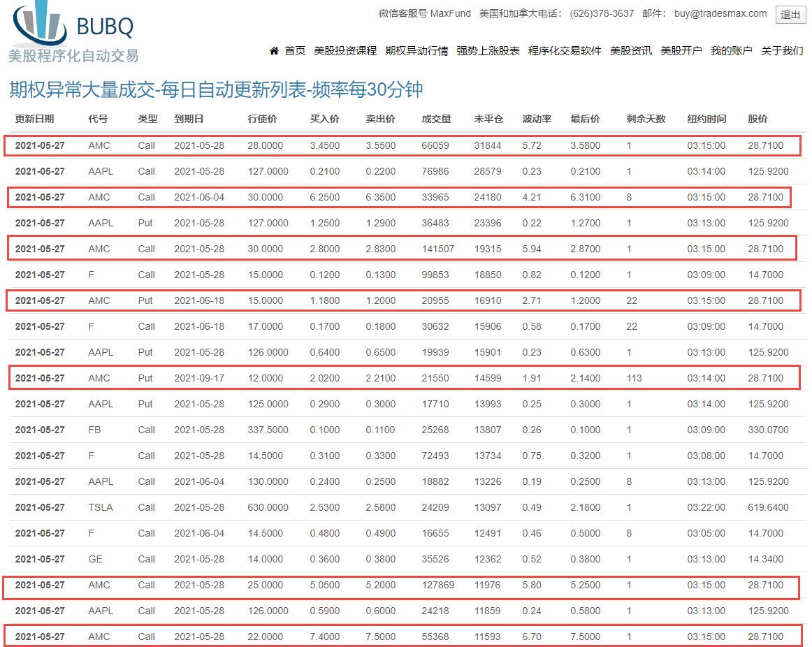Click the 成交量 column header
812x647 pixels.
click(437, 119)
